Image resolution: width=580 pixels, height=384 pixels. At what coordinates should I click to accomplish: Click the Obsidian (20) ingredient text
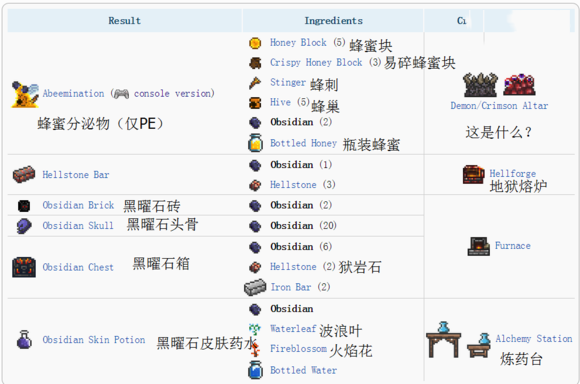point(303,225)
